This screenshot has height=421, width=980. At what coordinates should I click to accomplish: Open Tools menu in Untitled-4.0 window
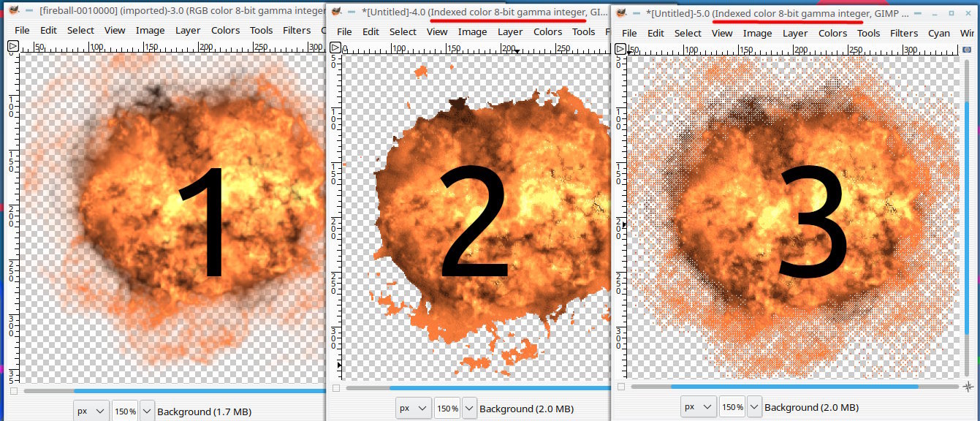pyautogui.click(x=583, y=31)
